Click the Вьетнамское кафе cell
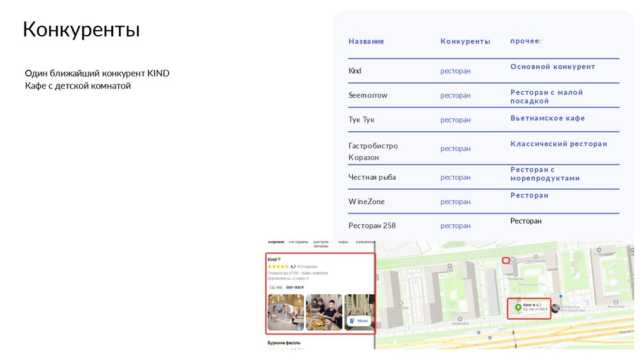 point(548,118)
